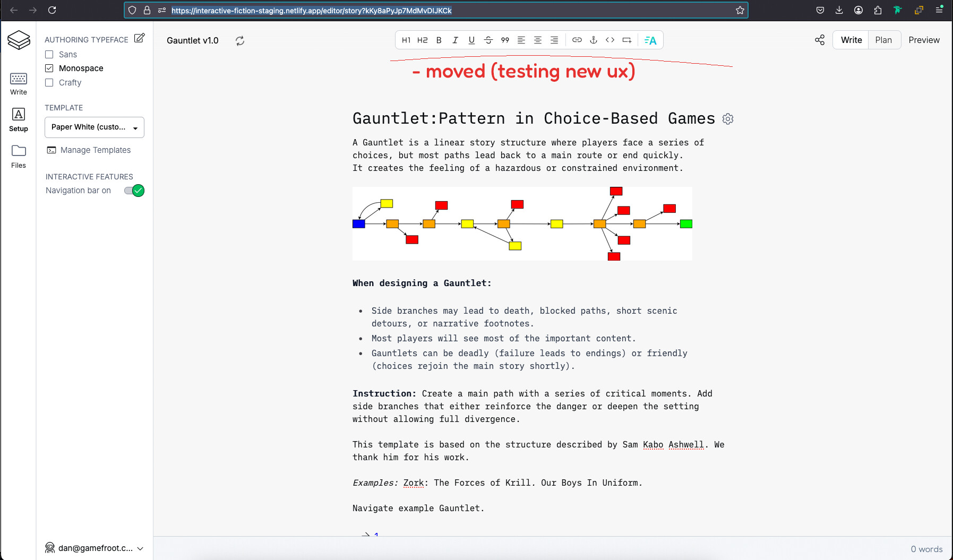Open passage settings gear beside title
The width and height of the screenshot is (953, 560).
[x=728, y=119]
